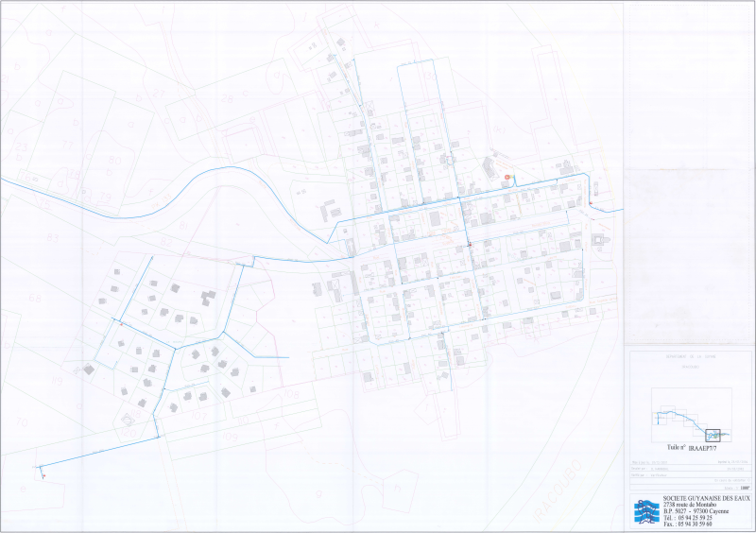Click the Société Guyanaise des Eaux logo

(x=647, y=511)
